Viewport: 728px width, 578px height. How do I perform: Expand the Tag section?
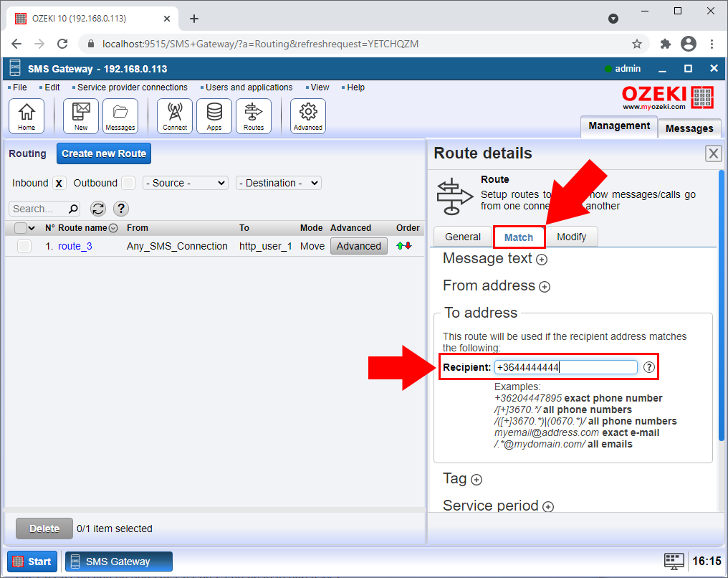[x=476, y=480]
